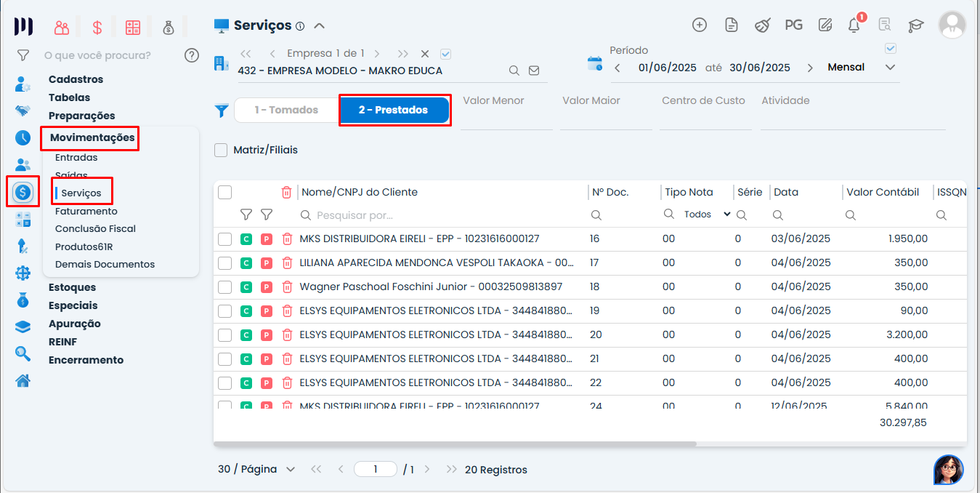Open Faturamento in the Movimentações menu
This screenshot has height=493, width=980.
click(86, 211)
